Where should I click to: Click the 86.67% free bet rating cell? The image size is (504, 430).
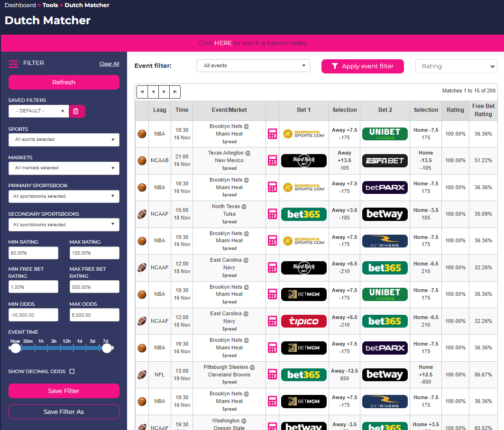pos(483,375)
